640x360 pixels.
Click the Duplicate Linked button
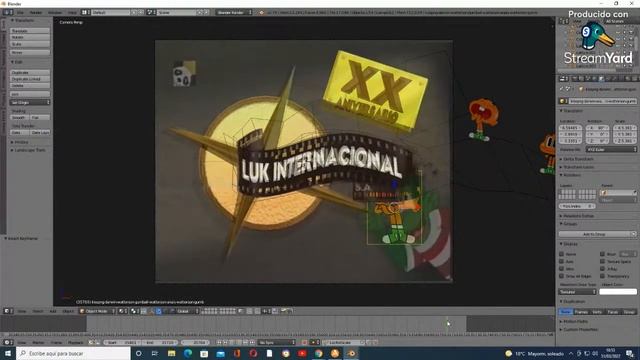coord(30,79)
